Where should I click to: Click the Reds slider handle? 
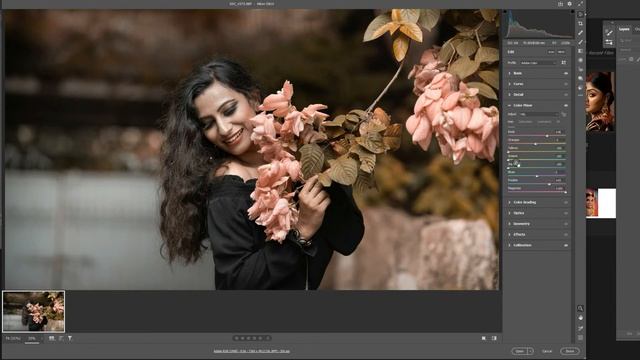point(547,136)
